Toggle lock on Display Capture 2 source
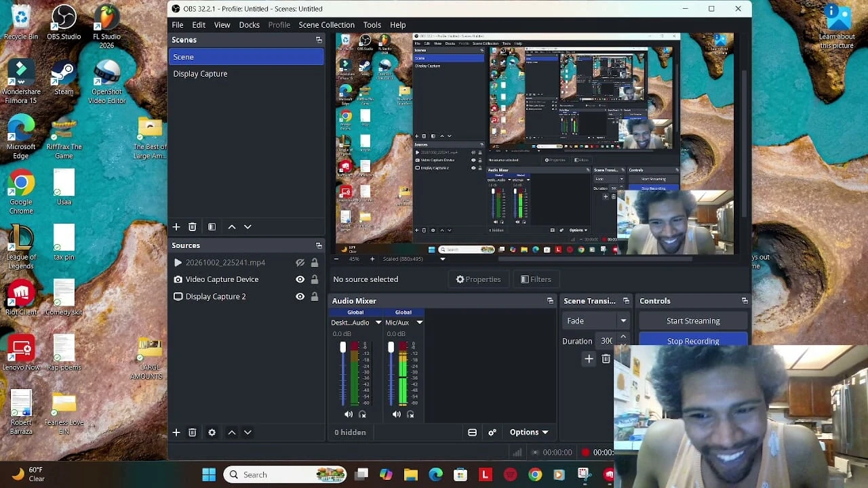The image size is (868, 488). coord(315,296)
